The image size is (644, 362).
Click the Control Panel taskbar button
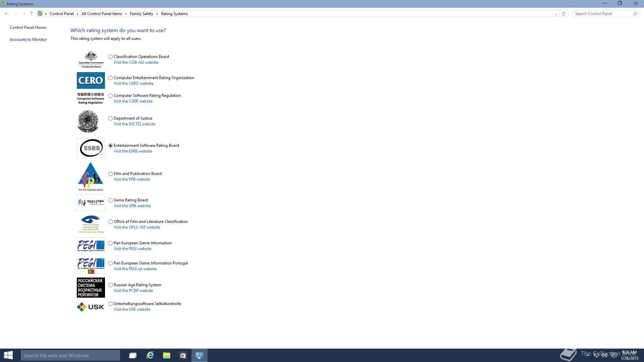(x=200, y=355)
